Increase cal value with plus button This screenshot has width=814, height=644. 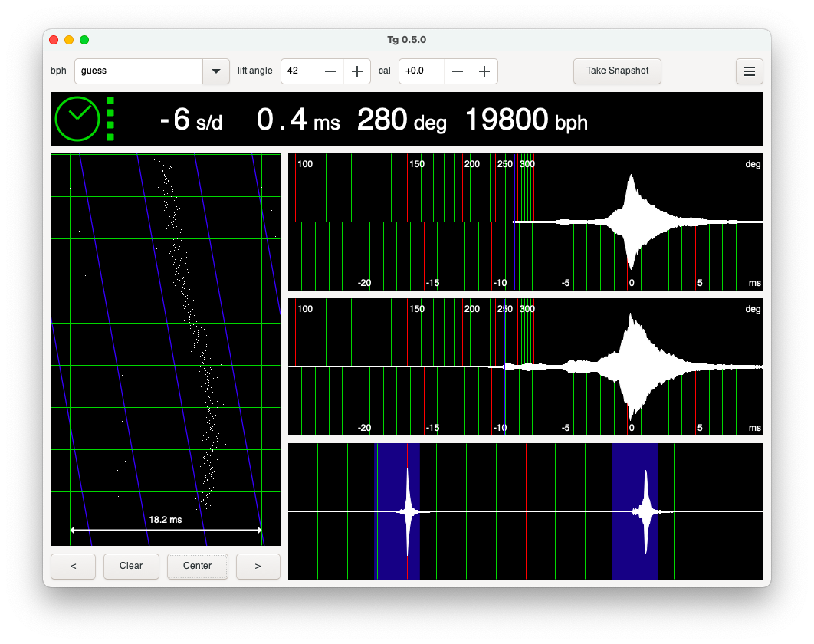pyautogui.click(x=484, y=71)
